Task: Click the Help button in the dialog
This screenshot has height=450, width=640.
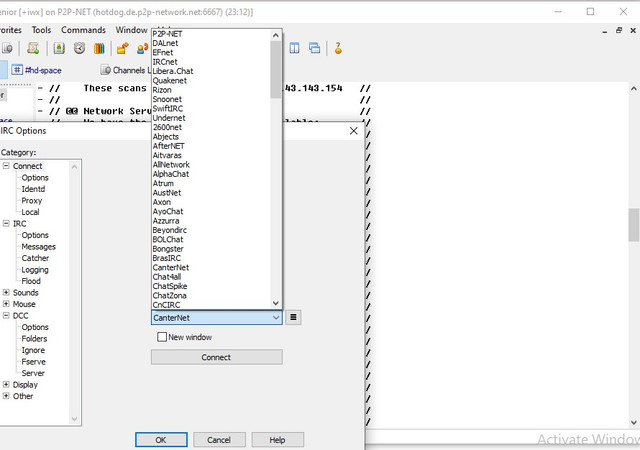Action: point(278,440)
